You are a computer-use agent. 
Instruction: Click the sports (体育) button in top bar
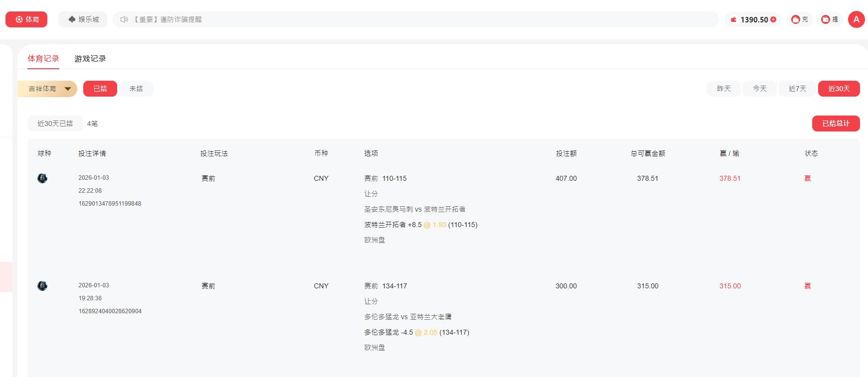coord(26,19)
